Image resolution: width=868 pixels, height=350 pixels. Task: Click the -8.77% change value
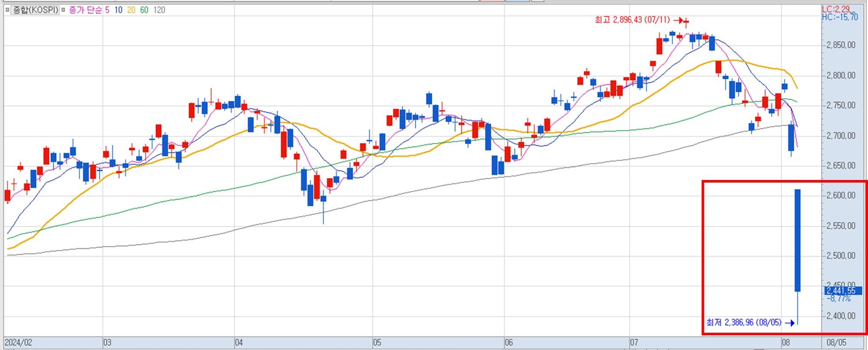coord(838,298)
